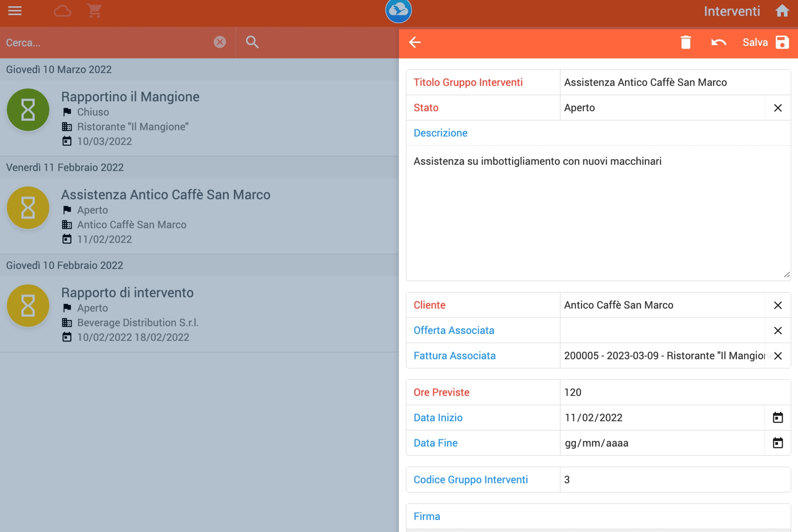This screenshot has width=798, height=532.
Task: Click the 10/02/2022 18/02/2022 date range
Action: point(133,337)
